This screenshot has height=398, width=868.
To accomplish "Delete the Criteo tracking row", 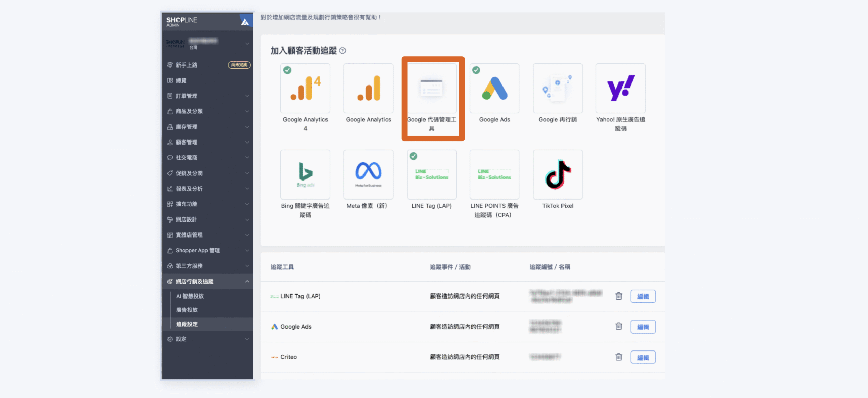I will pyautogui.click(x=619, y=357).
